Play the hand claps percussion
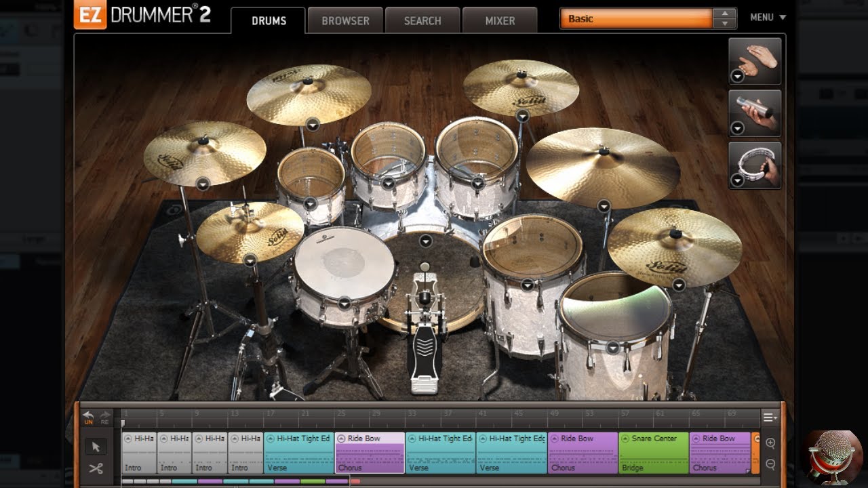 click(x=755, y=61)
